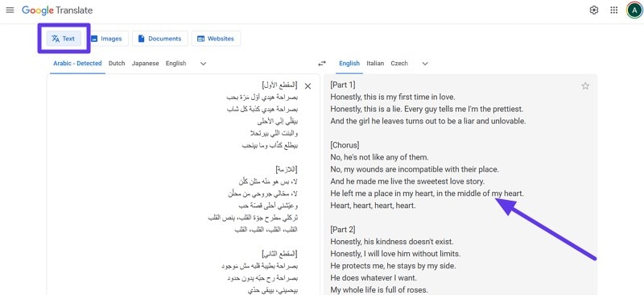
Task: Click 'He left me a place in my heart' line
Action: (427, 193)
